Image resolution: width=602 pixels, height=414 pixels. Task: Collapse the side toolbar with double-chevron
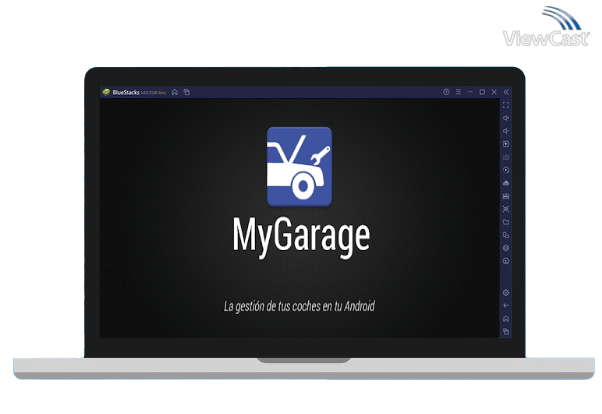(x=506, y=92)
